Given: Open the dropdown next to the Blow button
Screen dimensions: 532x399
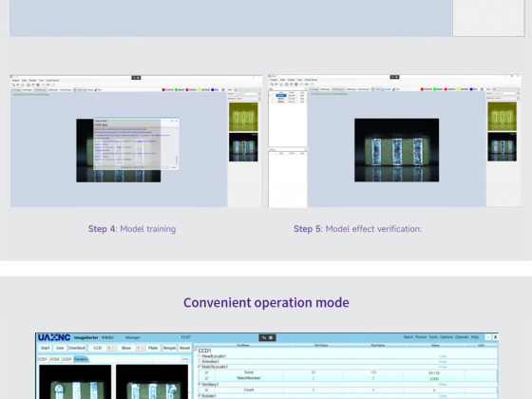Looking at the screenshot, I should click(x=141, y=348).
